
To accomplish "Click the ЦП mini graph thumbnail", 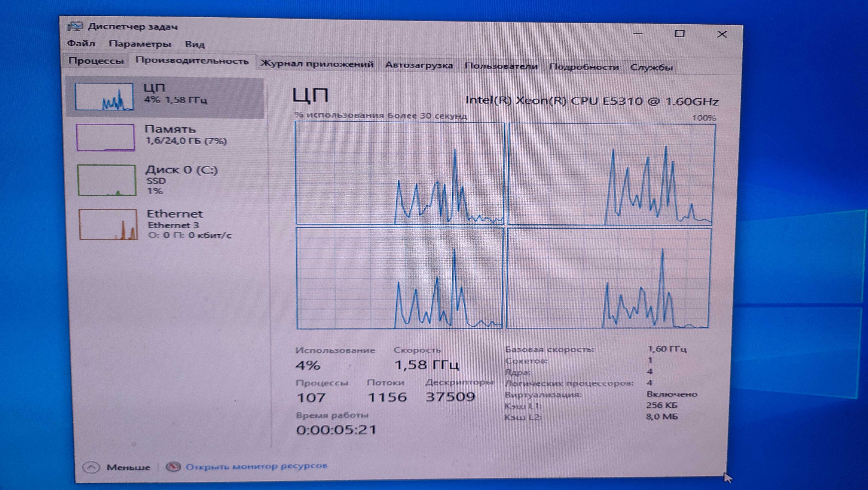I will pos(104,96).
